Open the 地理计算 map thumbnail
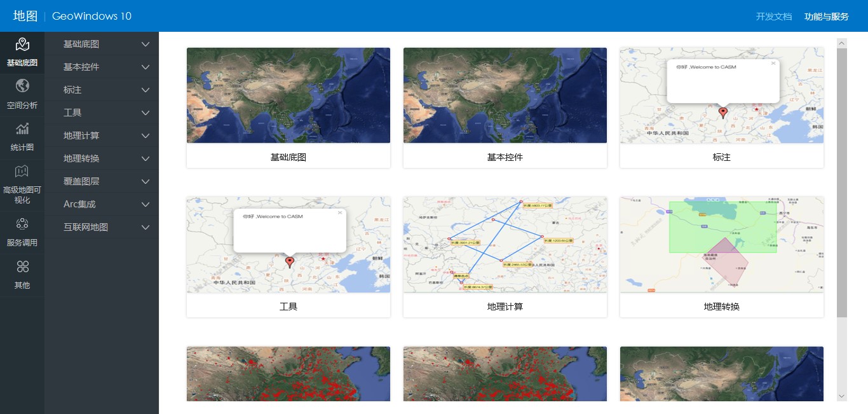Image resolution: width=868 pixels, height=414 pixels. [505, 245]
